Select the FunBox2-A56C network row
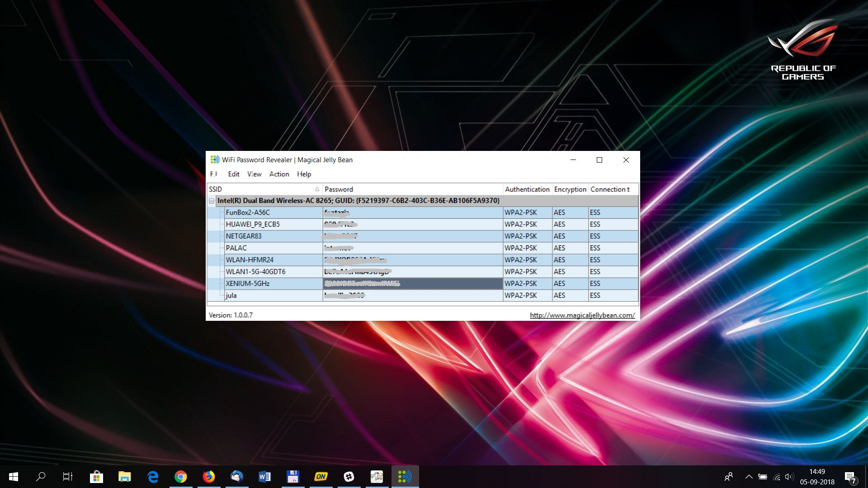The image size is (868, 488). (x=423, y=212)
